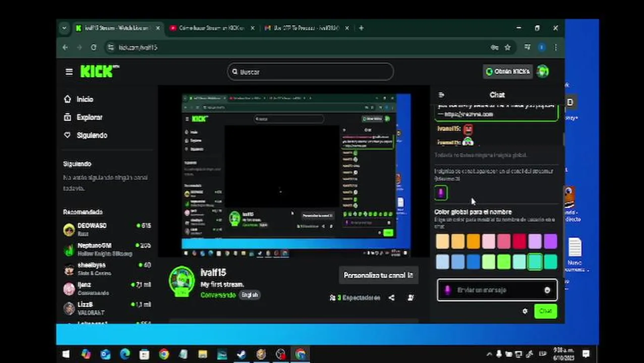This screenshot has height=363, width=644.
Task: Click the browser back arrow
Action: tap(65, 47)
